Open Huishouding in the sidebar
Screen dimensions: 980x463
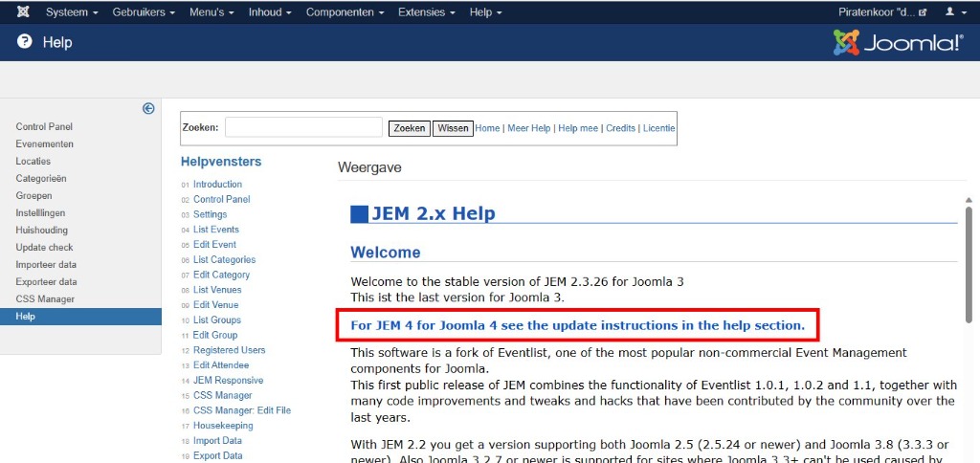(x=42, y=230)
